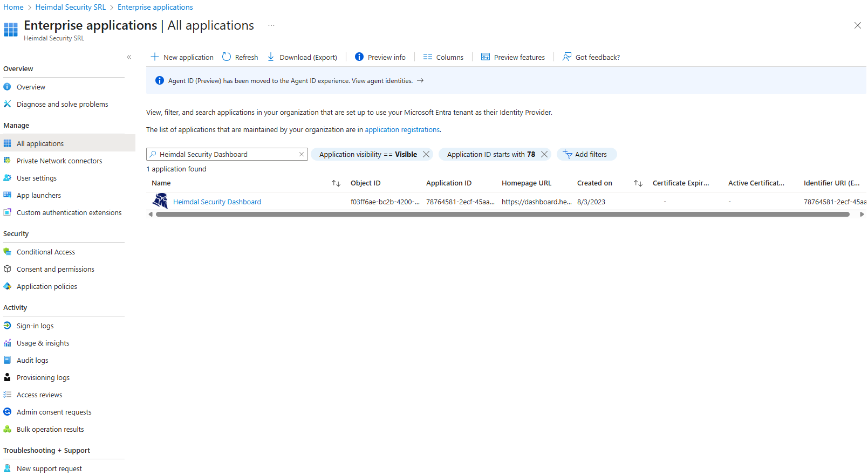Sort the table by Name column arrows
This screenshot has width=868, height=476.
(336, 183)
